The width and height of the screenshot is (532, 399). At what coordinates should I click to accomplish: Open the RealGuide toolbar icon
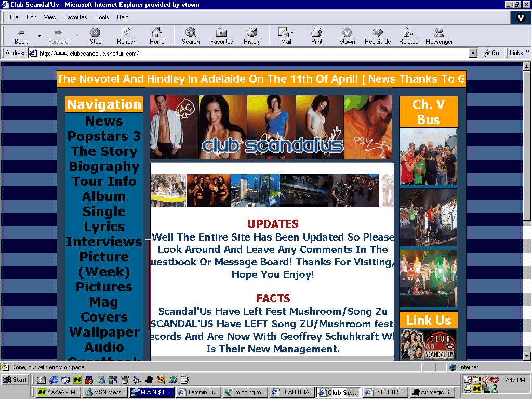378,35
